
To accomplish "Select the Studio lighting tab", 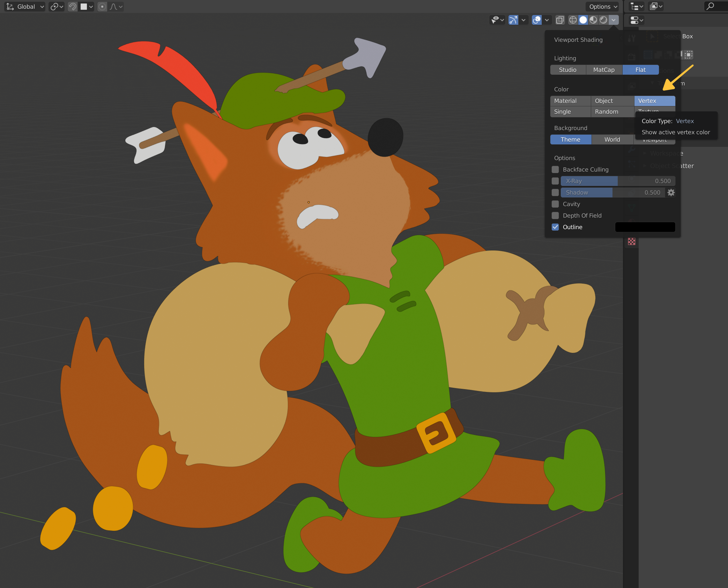I will click(567, 70).
